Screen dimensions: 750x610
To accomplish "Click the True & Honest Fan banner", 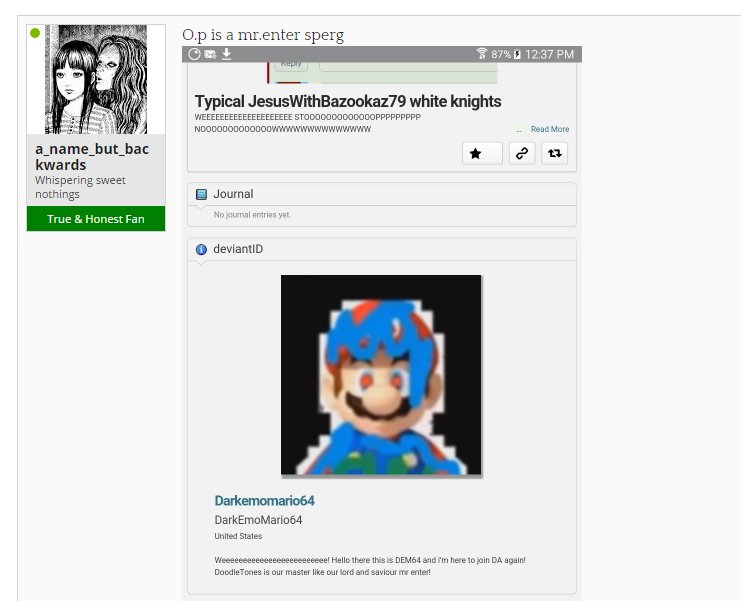I will 96,219.
